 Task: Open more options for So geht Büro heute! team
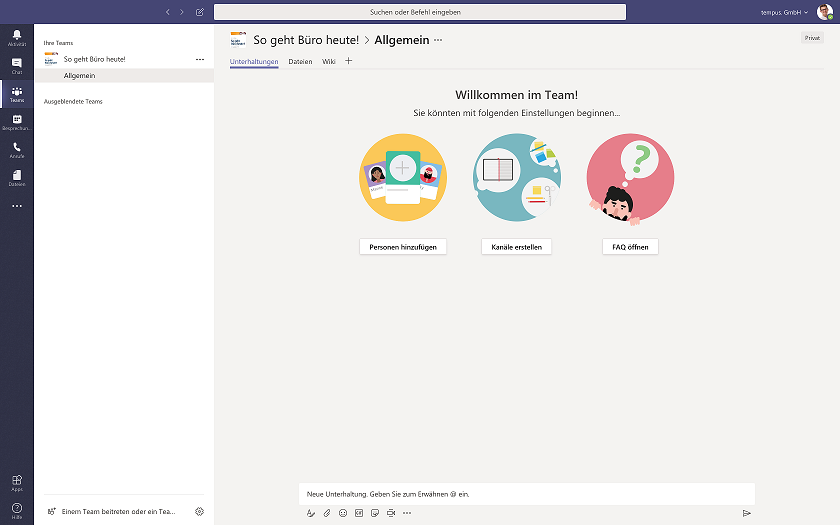(200, 59)
